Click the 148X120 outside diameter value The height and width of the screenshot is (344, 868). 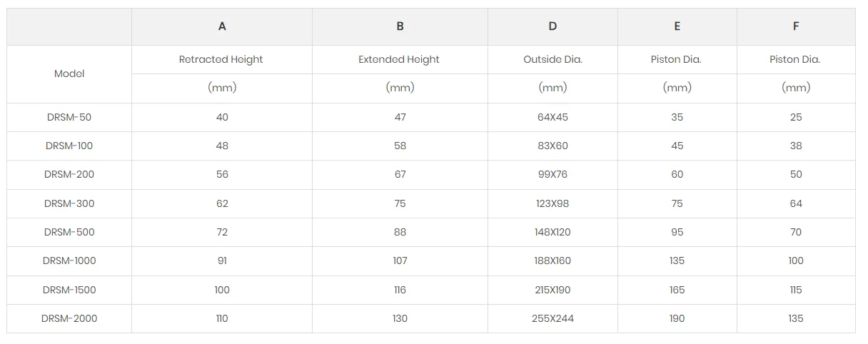(x=552, y=232)
